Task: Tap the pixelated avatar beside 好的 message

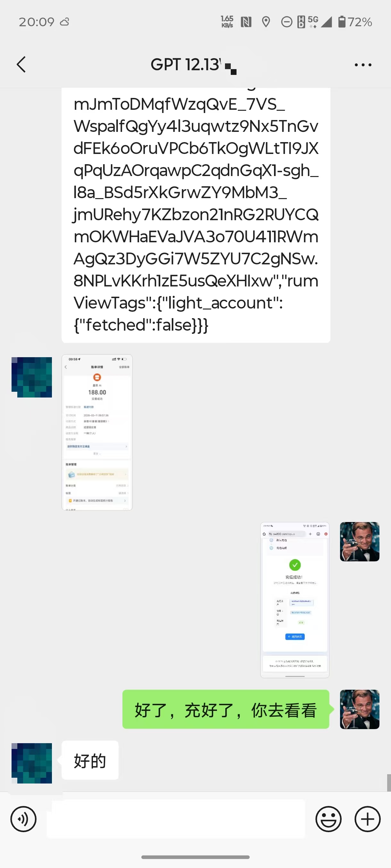Action: (32, 763)
